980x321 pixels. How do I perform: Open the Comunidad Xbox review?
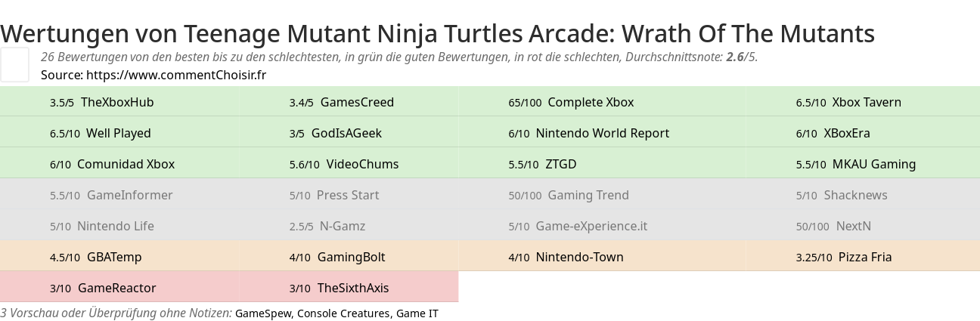pos(126,164)
